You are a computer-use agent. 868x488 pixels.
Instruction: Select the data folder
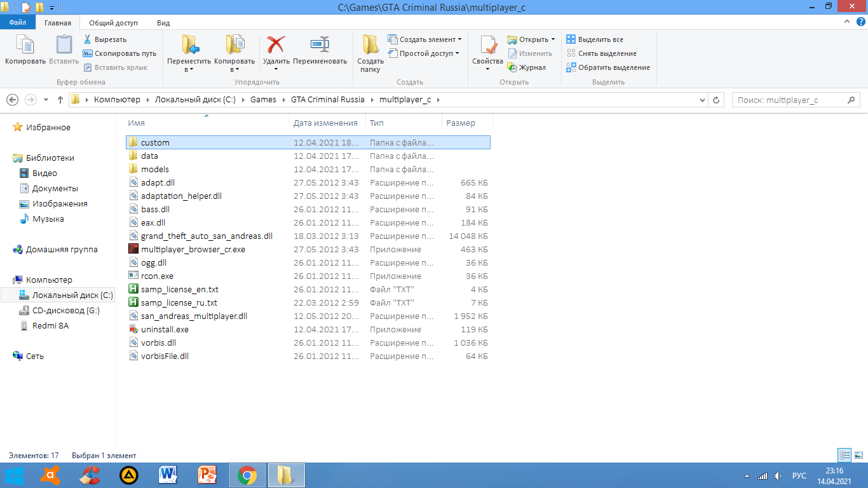308,156
